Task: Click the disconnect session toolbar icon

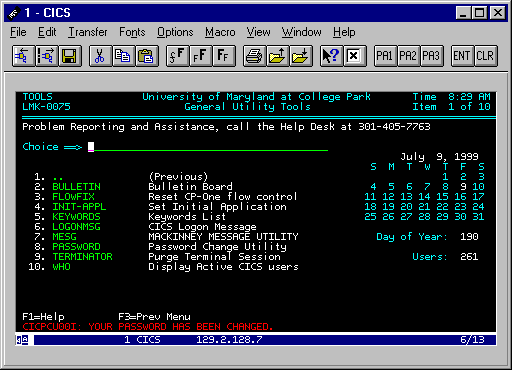Action: click(47, 56)
